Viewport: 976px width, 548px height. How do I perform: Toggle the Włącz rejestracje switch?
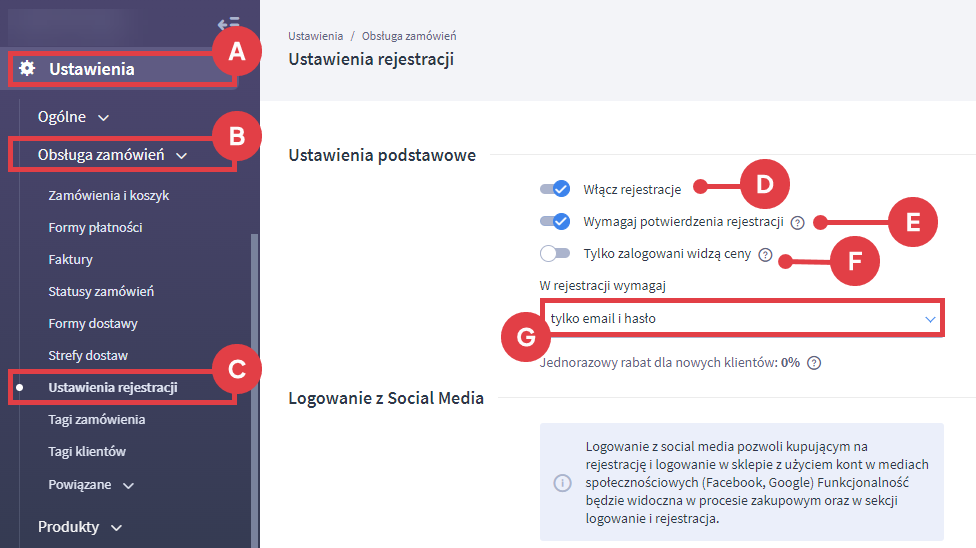tap(554, 189)
